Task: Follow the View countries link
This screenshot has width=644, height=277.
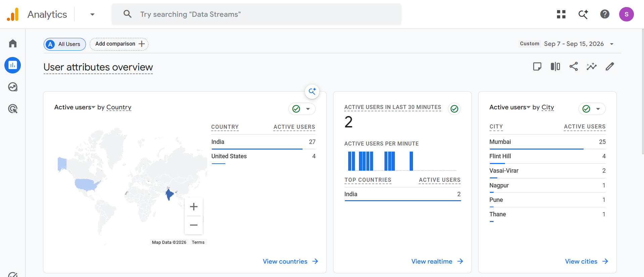Action: [290, 261]
